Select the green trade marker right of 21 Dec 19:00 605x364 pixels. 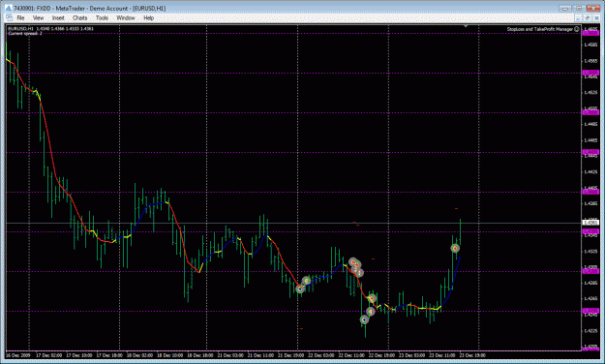click(x=306, y=281)
